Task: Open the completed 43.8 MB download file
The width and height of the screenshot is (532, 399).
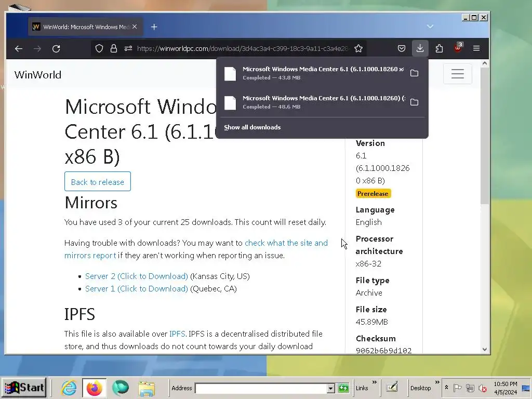Action: [x=313, y=73]
